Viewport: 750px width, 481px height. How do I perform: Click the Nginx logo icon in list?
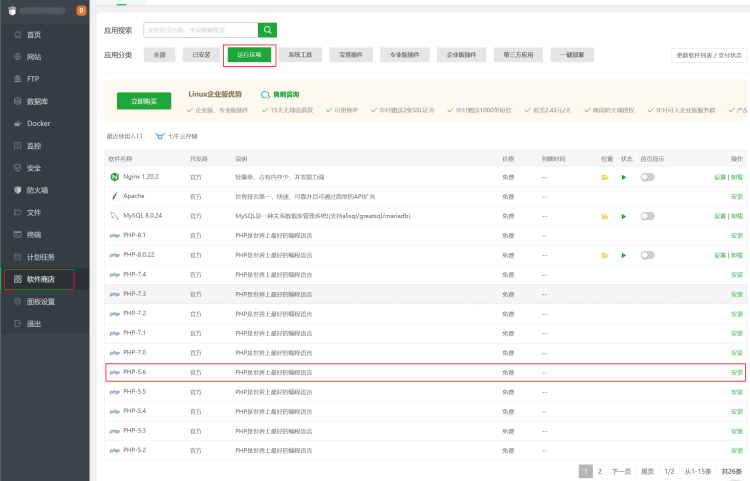[x=114, y=177]
